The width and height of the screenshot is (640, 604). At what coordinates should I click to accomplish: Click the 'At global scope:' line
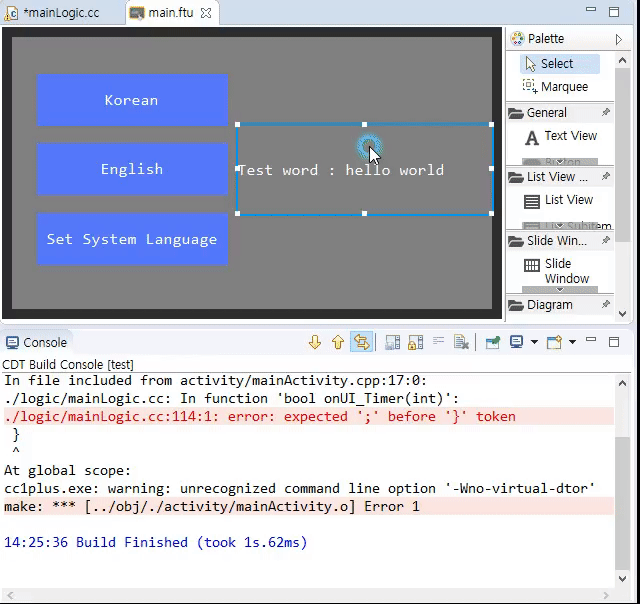pos(67,471)
